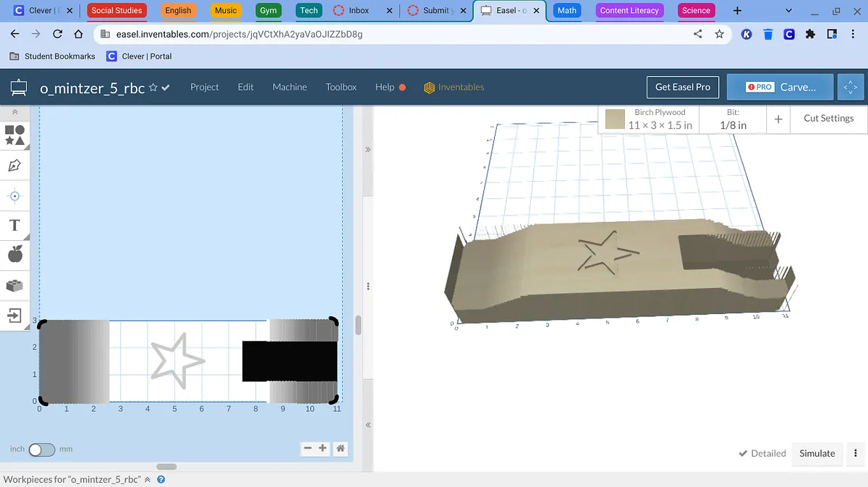Screen dimensions: 868x487
Task: Expand the Workpieces panel
Action: [148, 479]
